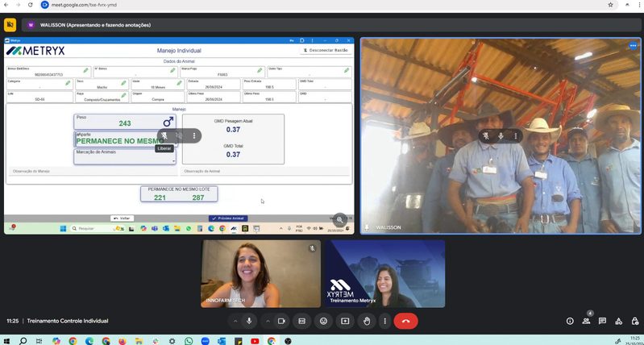
Task: Click the present screen button
Action: click(x=345, y=321)
